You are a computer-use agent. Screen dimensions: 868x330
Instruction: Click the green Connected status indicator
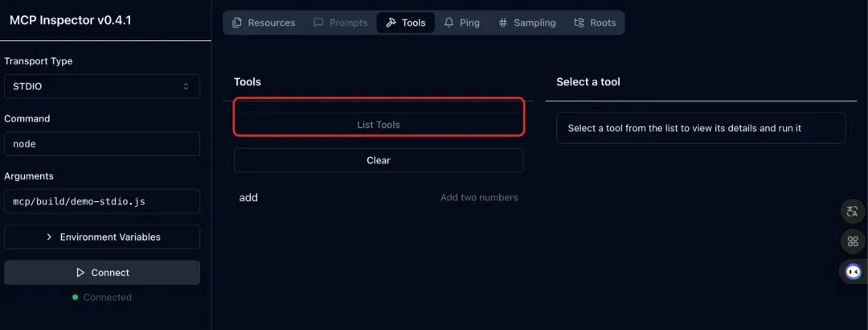point(76,297)
